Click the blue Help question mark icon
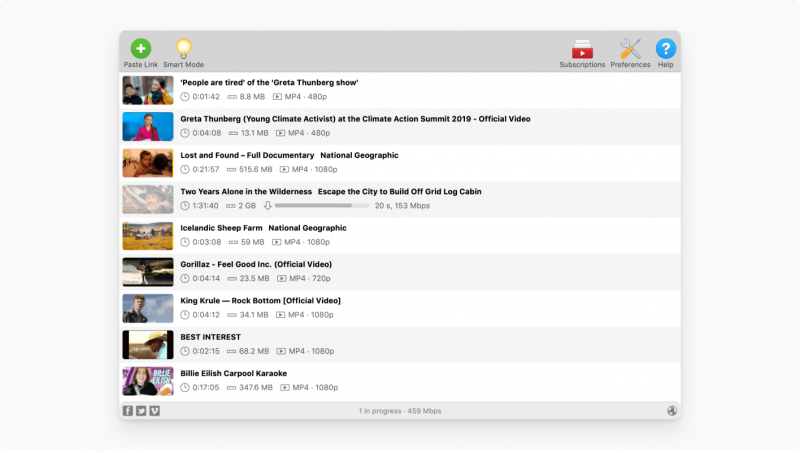 [665, 48]
